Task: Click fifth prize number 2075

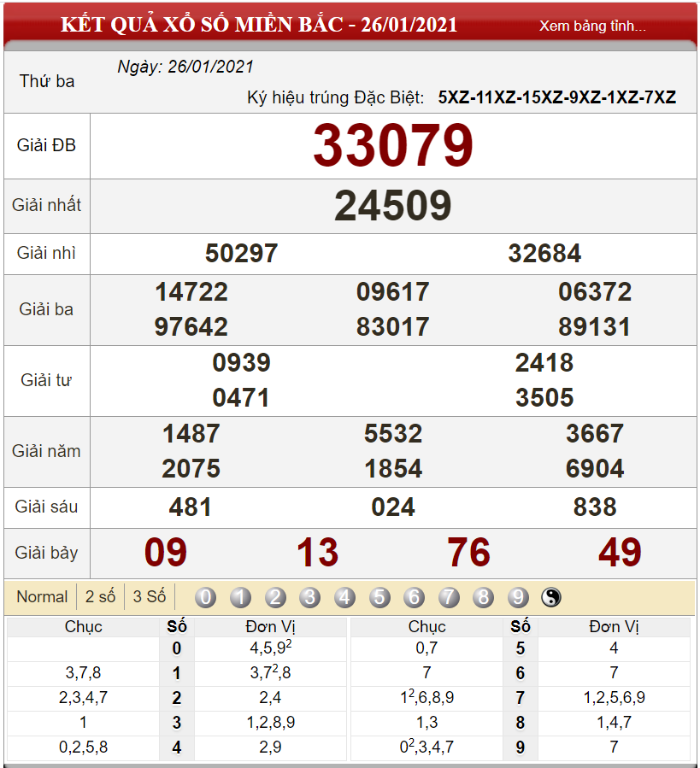Action: tap(191, 469)
